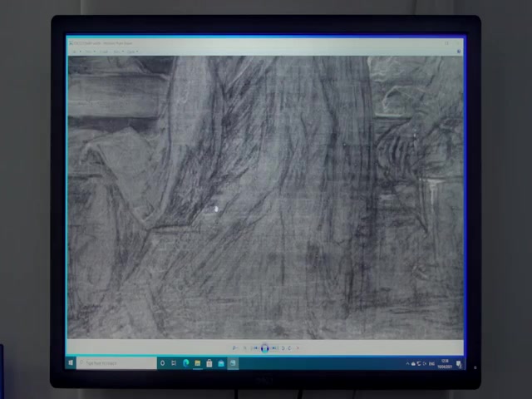The width and height of the screenshot is (532, 399).
Task: Open the File menu
Action: pos(76,52)
